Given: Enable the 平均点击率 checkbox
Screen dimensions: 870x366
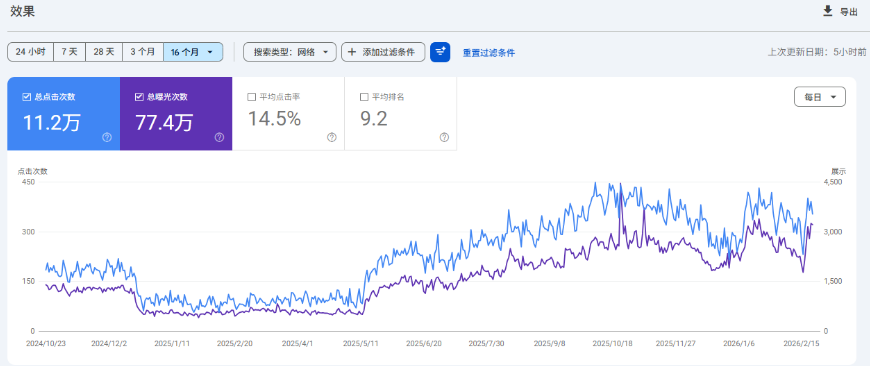Looking at the screenshot, I should tap(251, 97).
